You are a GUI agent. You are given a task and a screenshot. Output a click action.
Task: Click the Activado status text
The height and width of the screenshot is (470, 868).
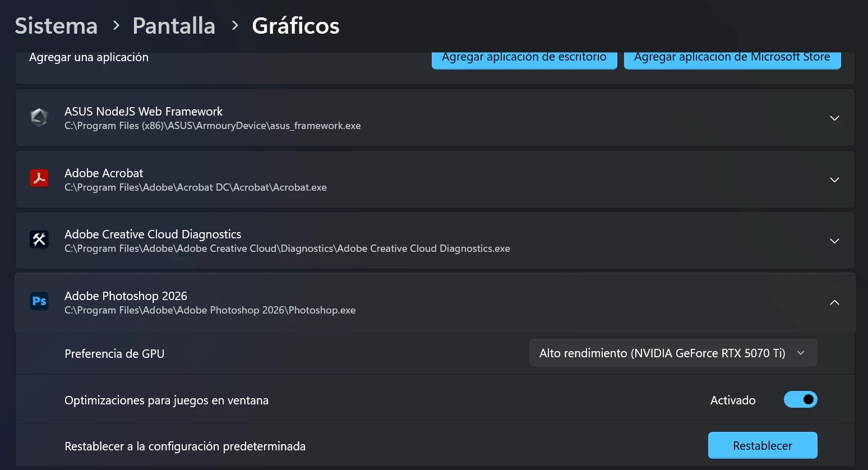[733, 400]
